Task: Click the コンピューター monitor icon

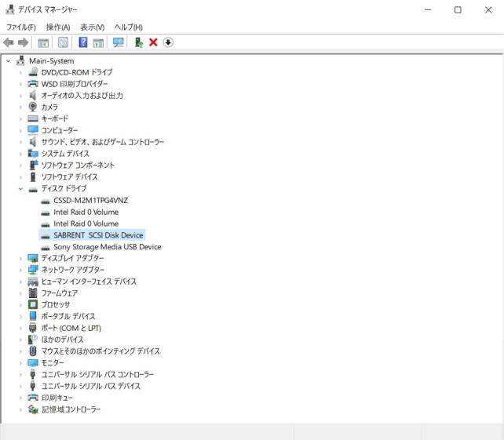Action: (x=33, y=130)
